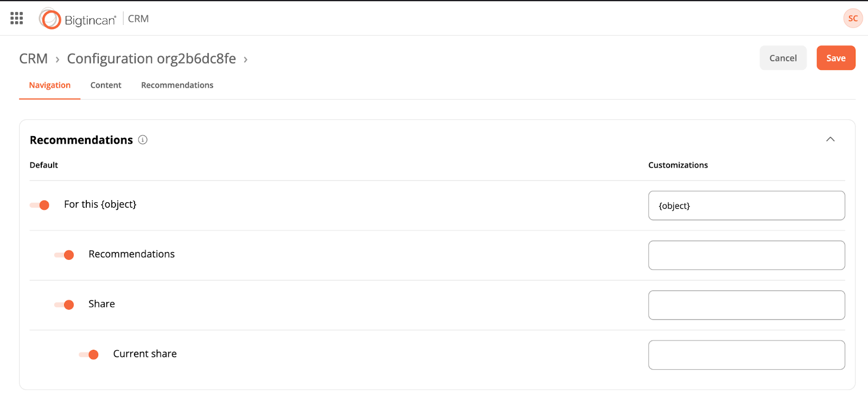Toggle the 'For this {object}' switch

click(x=40, y=205)
